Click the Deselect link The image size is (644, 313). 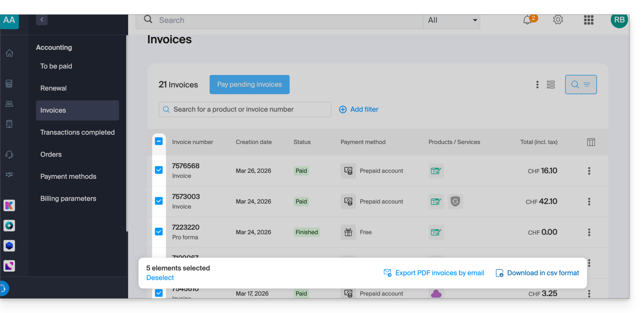(160, 278)
